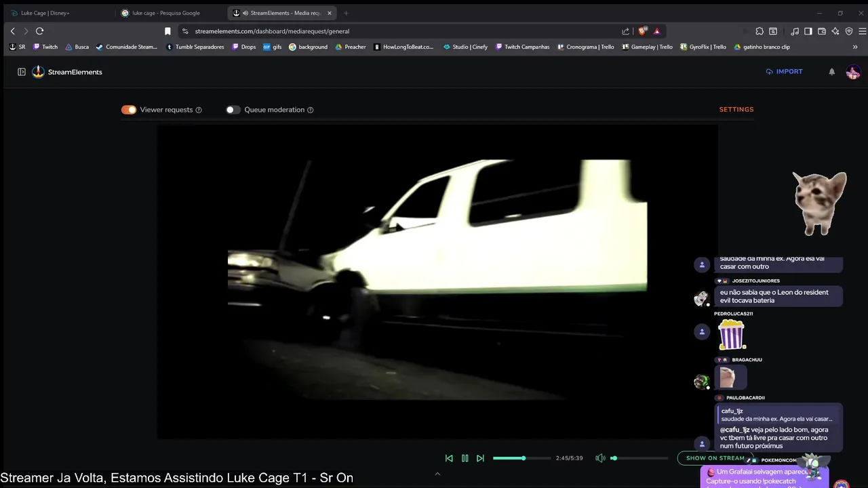868x488 pixels.
Task: Click the IMPORT button
Action: [x=784, y=71]
